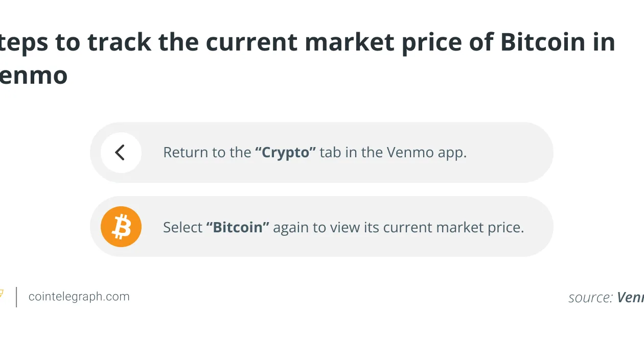This screenshot has height=338, width=644.
Task: Click "Venmo app" in the first step
Action: pyautogui.click(x=425, y=153)
